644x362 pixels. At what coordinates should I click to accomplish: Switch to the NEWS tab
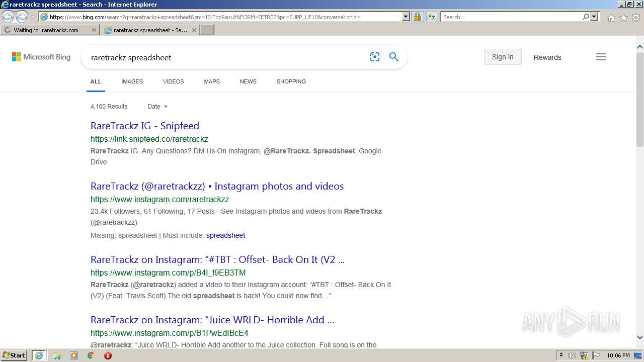[248, 81]
